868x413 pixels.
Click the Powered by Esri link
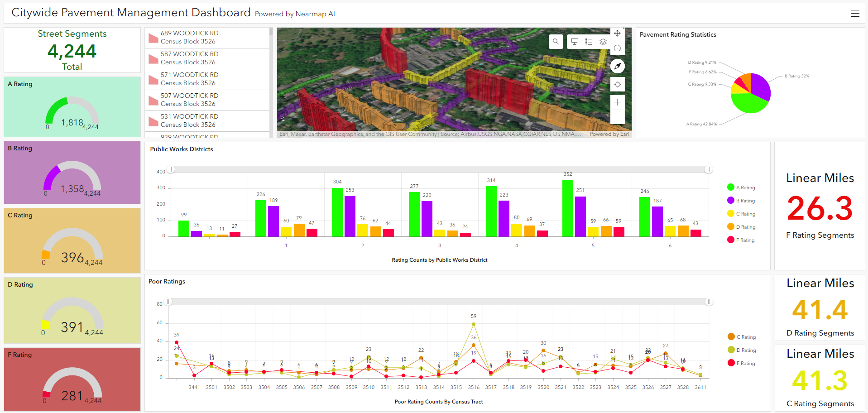(609, 134)
